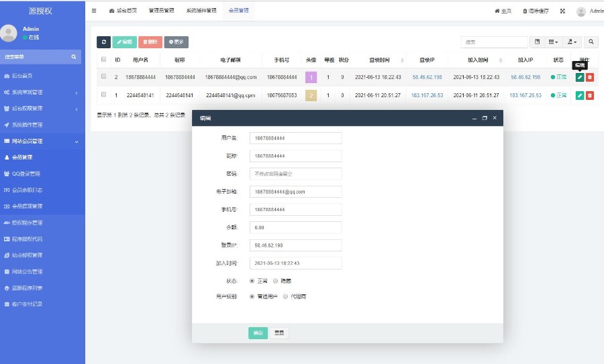Click the search magnifier icon above the table
Screen dimensions: 604x364
point(591,42)
